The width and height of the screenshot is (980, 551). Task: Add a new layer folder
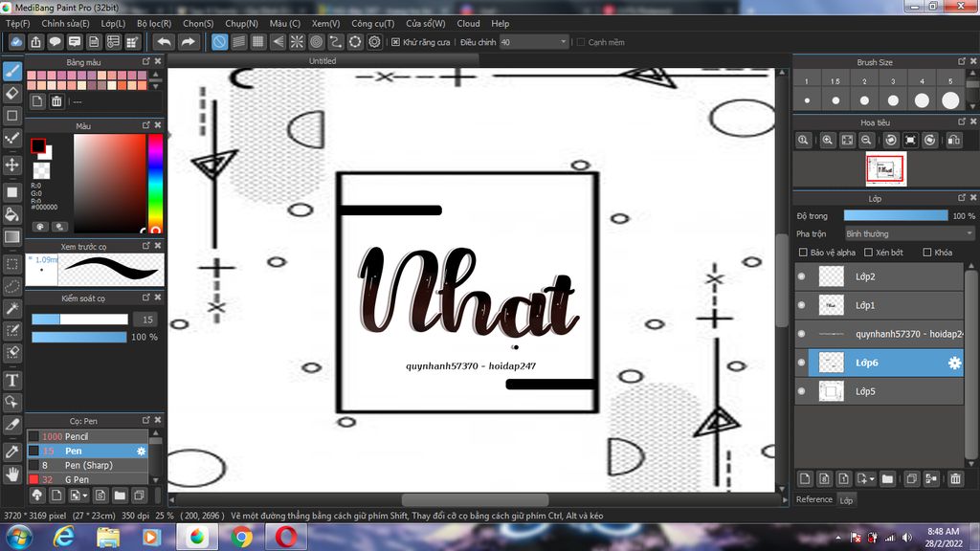pos(887,479)
